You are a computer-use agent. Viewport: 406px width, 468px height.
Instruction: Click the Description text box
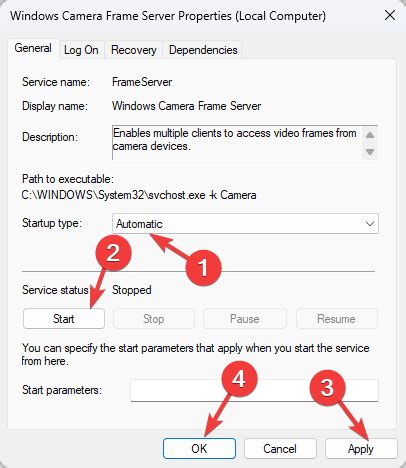click(245, 143)
